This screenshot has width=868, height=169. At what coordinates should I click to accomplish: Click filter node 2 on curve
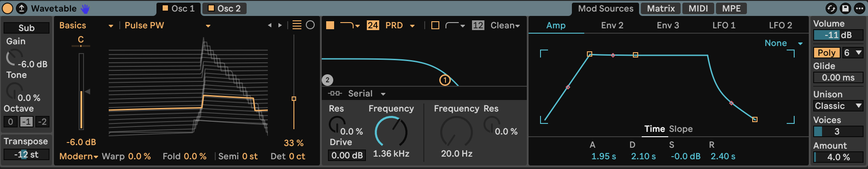pyautogui.click(x=327, y=80)
